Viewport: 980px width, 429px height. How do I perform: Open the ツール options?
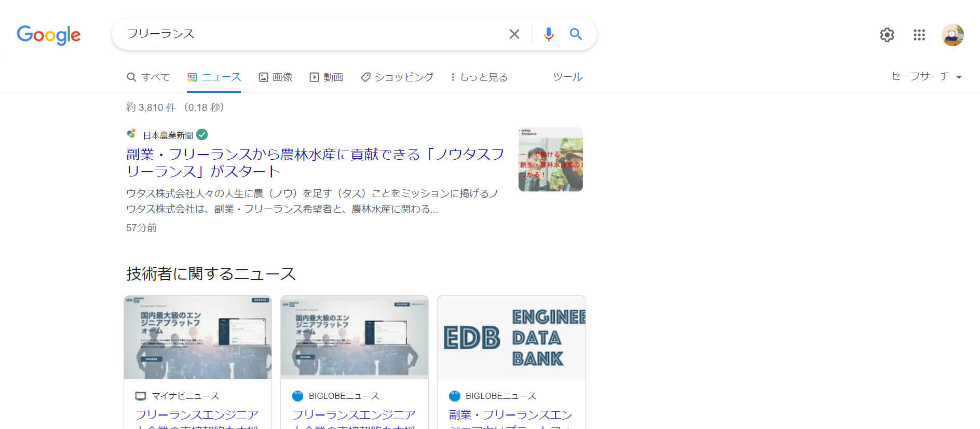tap(568, 77)
